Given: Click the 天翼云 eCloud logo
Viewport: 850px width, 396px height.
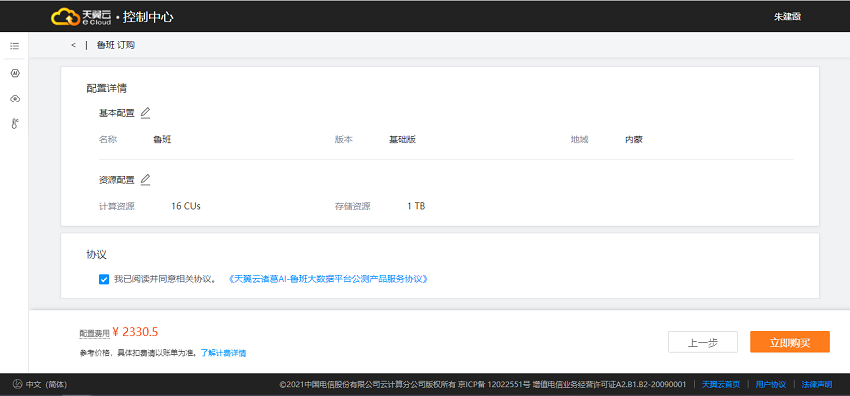Looking at the screenshot, I should tap(81, 17).
